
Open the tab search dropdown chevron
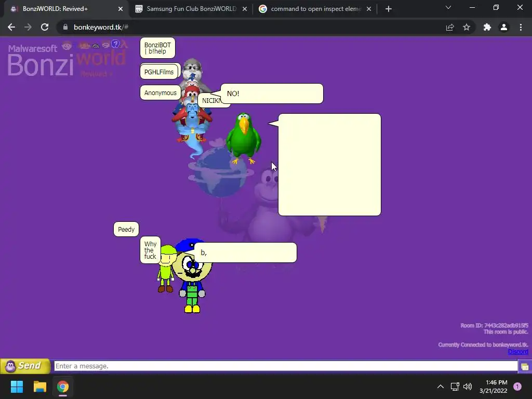tap(448, 7)
